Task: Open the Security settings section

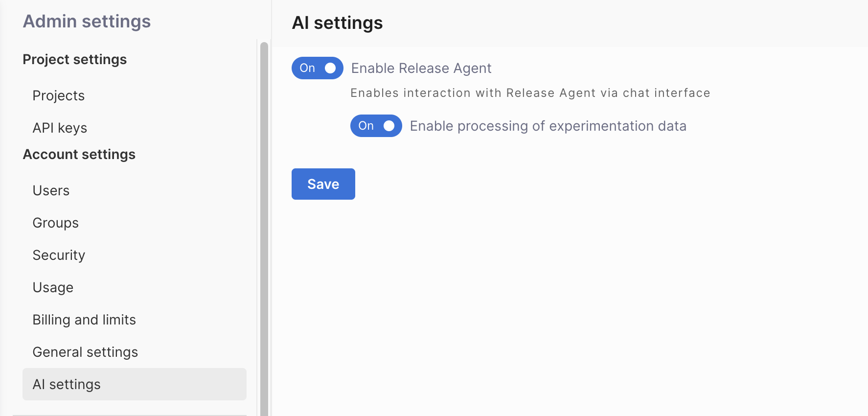Action: point(59,255)
